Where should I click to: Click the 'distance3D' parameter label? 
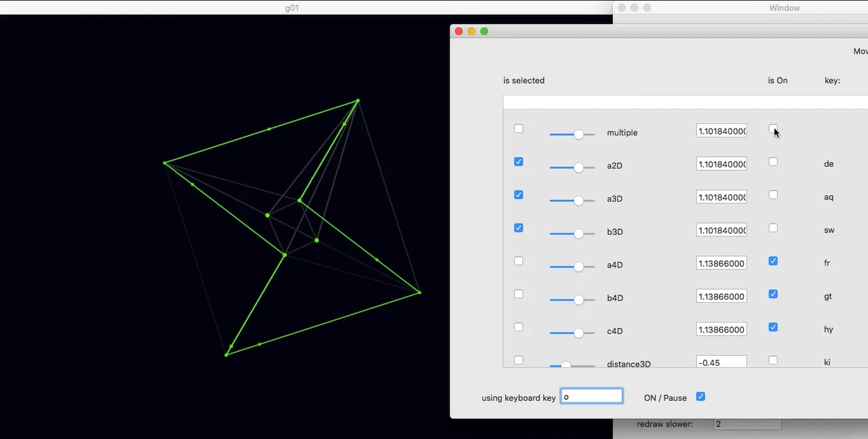(x=629, y=364)
